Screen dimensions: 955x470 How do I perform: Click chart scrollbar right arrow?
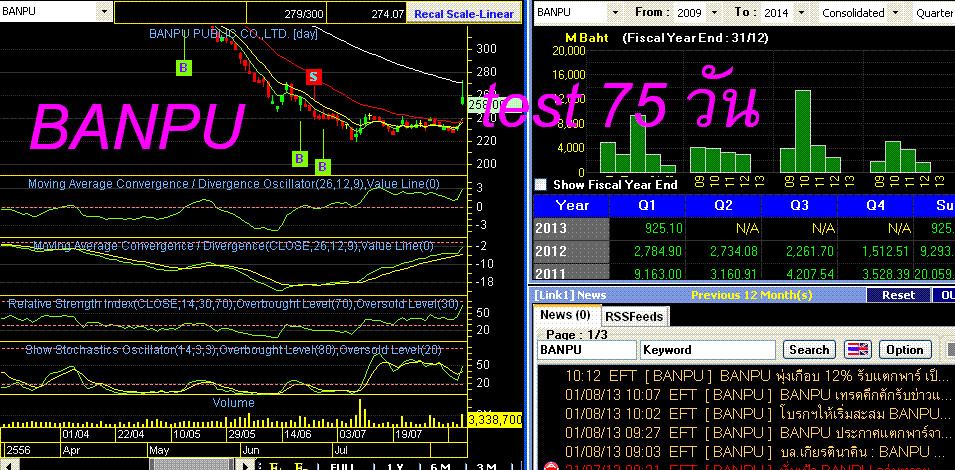pyautogui.click(x=246, y=465)
